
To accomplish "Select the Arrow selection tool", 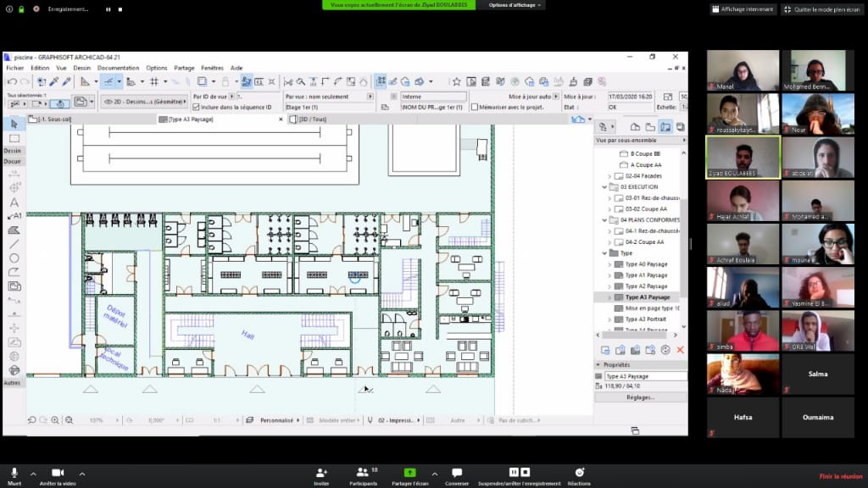I will point(14,125).
